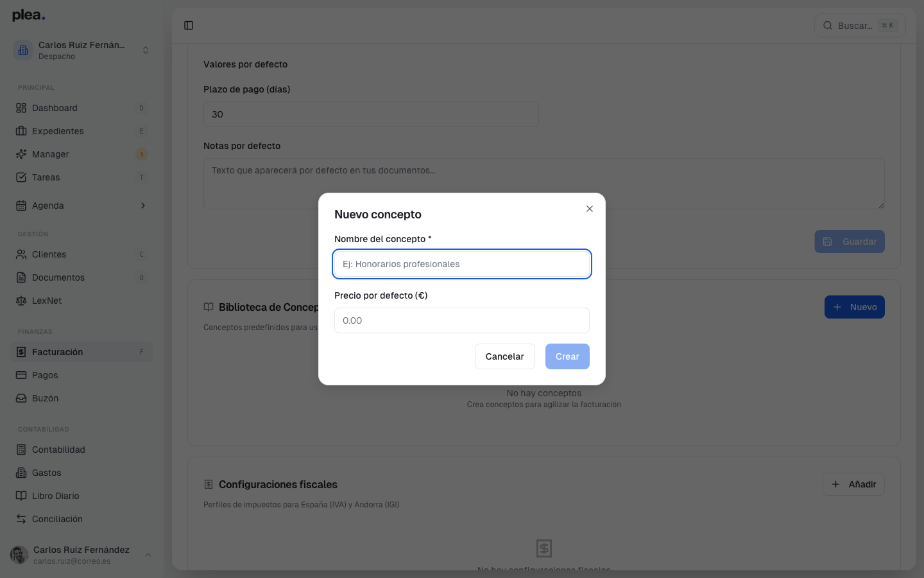Viewport: 924px width, 578px height.
Task: Open the Conciliación arrows icon
Action: click(21, 519)
